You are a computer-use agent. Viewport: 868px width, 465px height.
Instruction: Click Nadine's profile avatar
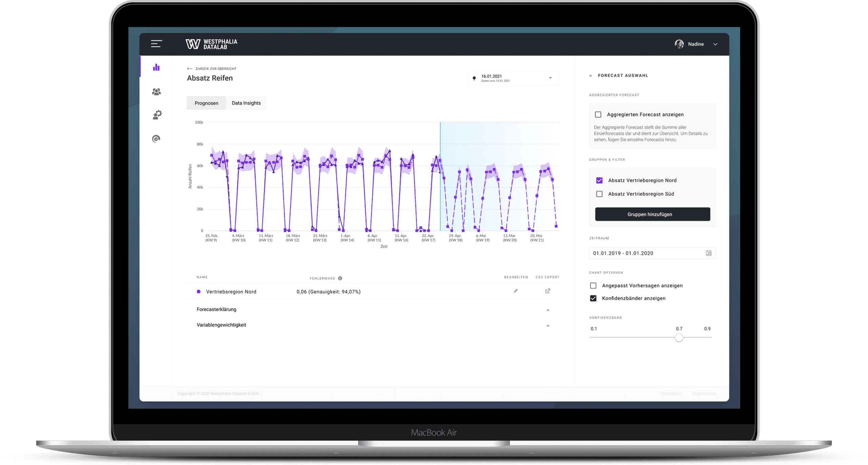(x=679, y=44)
